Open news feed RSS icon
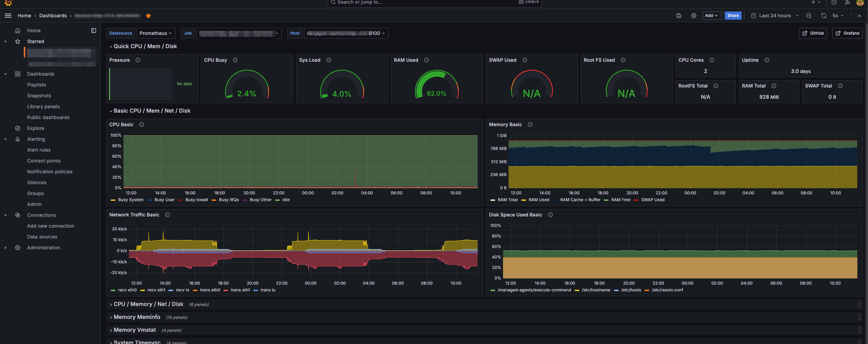 [847, 2]
